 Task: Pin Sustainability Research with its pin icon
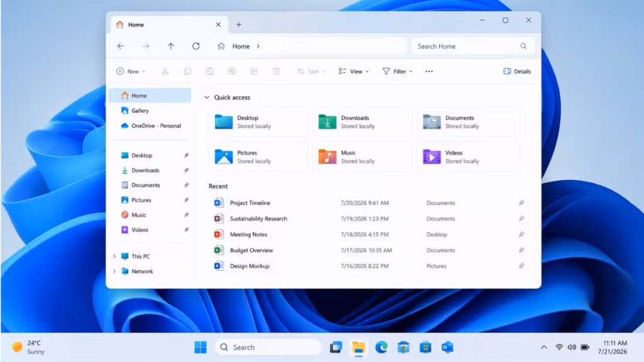(521, 218)
